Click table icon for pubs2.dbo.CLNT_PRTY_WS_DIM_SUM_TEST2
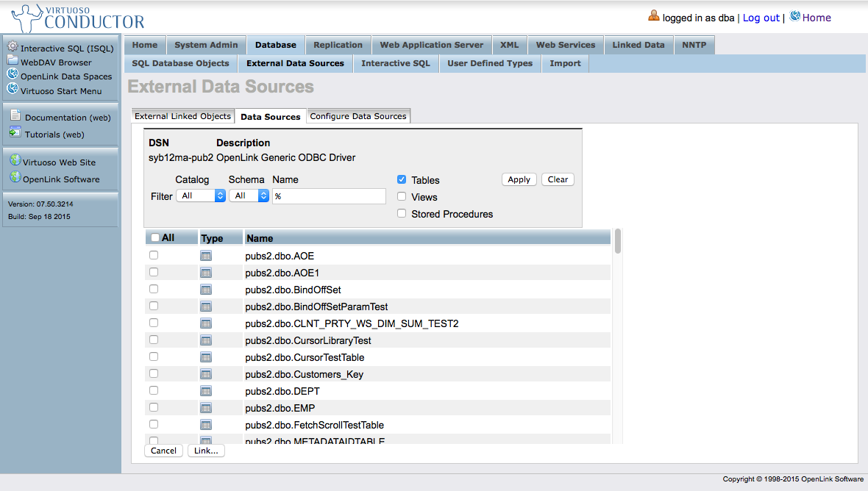This screenshot has height=491, width=868. [x=206, y=323]
